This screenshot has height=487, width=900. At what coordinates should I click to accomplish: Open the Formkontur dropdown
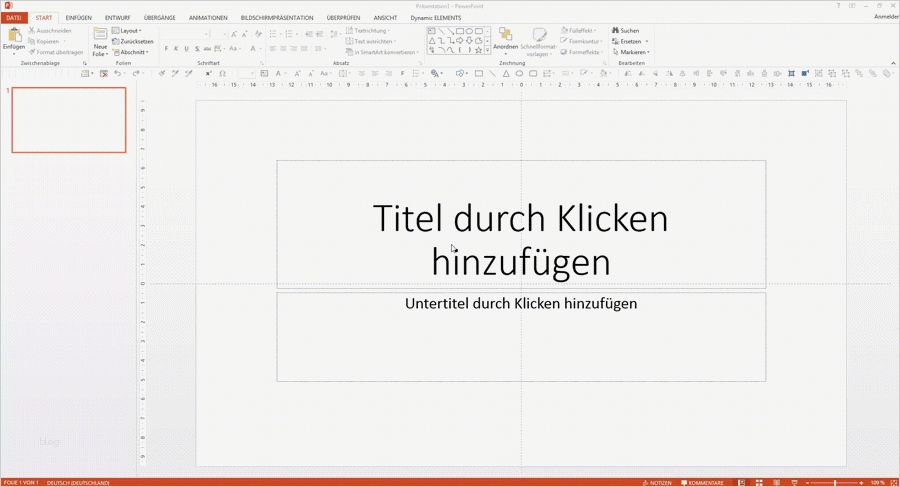click(x=581, y=41)
